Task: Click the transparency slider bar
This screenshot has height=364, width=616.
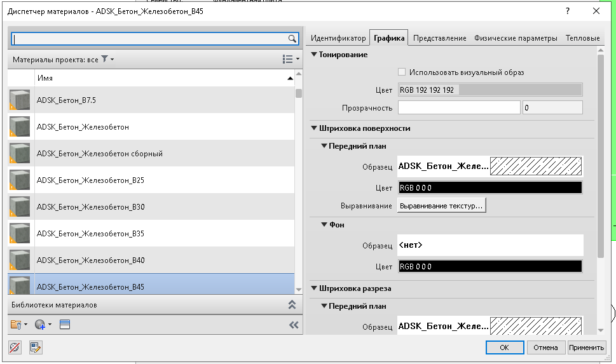Action: coord(458,108)
